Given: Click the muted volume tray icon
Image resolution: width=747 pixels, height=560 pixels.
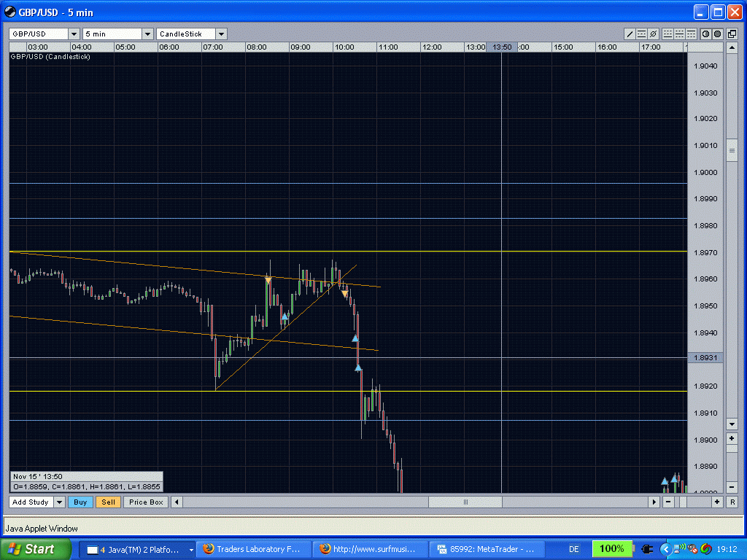Looking at the screenshot, I should pyautogui.click(x=693, y=549).
